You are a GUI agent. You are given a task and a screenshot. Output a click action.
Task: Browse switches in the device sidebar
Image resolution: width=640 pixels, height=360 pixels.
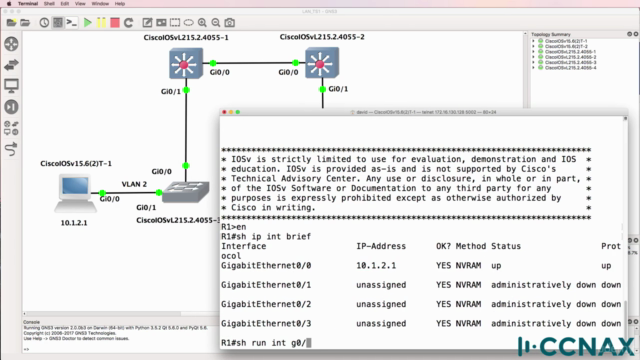click(11, 64)
